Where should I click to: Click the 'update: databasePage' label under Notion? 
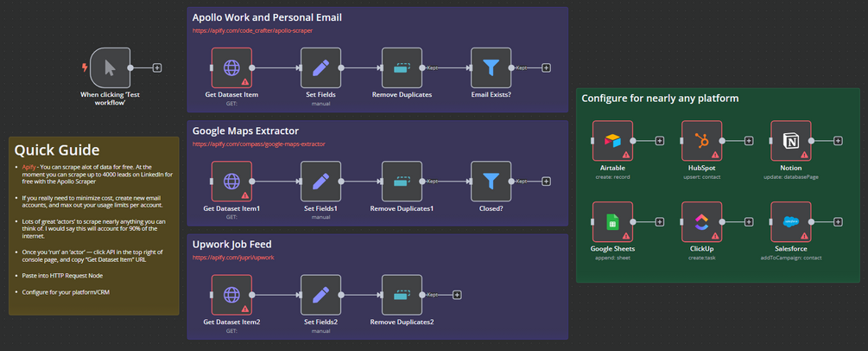790,177
